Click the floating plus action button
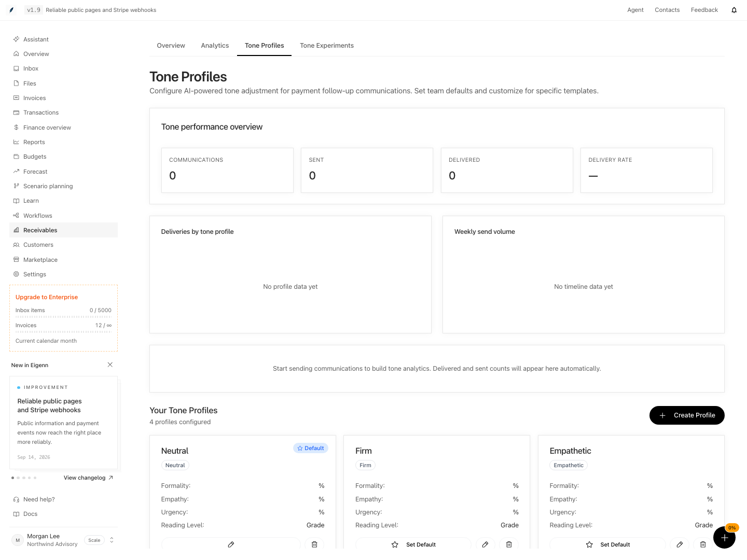Image resolution: width=747 pixels, height=560 pixels. pos(724,537)
